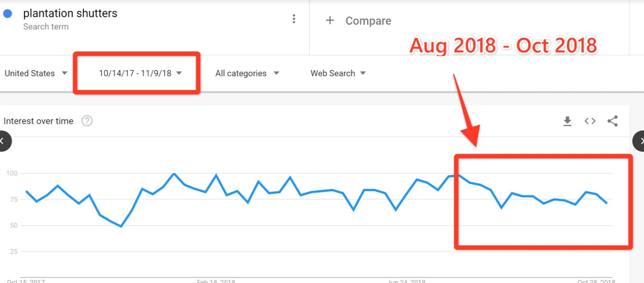This screenshot has width=644, height=283.
Task: Open the three-dot menu for plantation shutters
Action: [294, 19]
